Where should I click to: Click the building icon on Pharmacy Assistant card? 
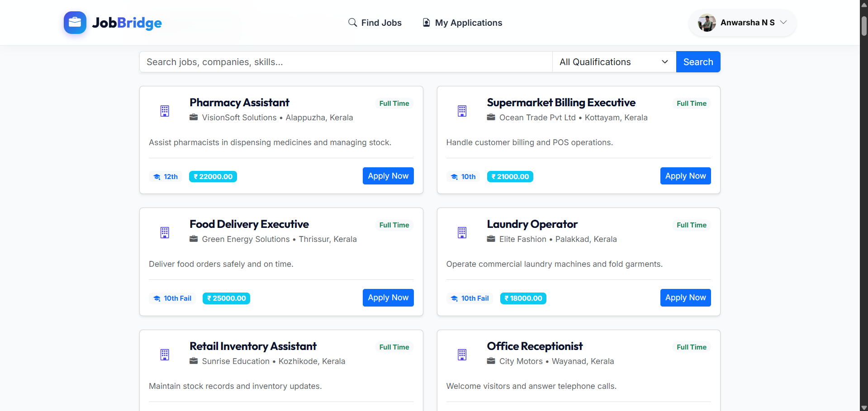[x=165, y=111]
